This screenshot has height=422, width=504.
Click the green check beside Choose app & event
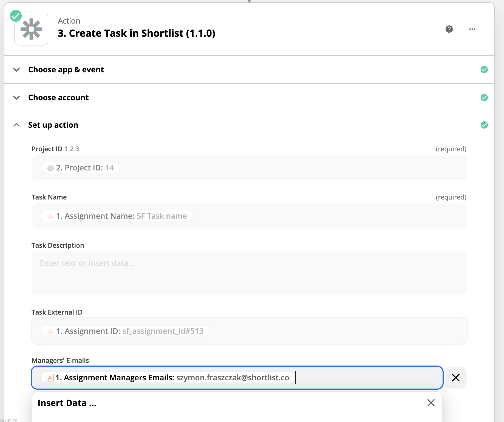click(484, 70)
